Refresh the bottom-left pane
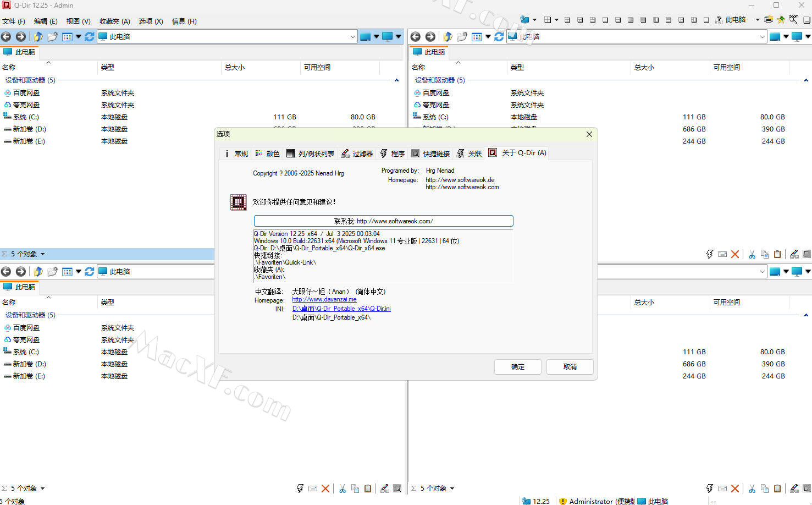 coord(89,272)
